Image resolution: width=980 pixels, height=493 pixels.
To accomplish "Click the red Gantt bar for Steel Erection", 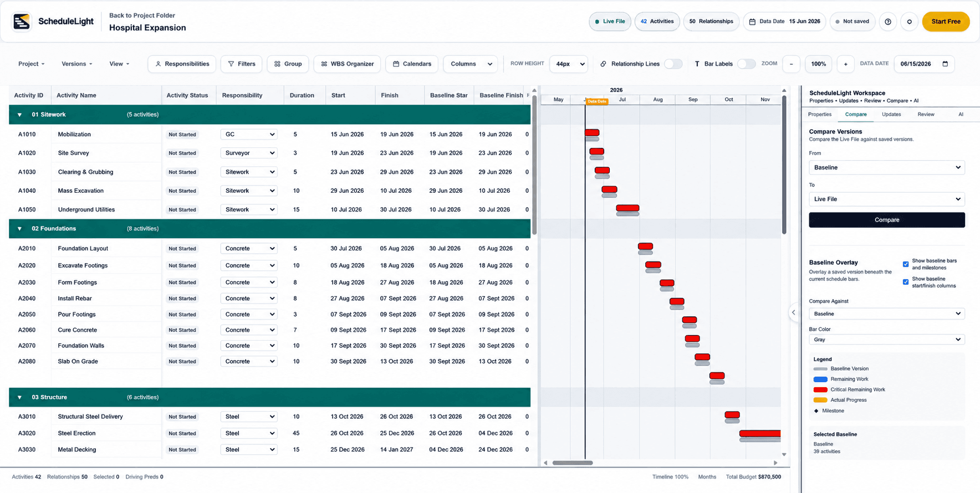I will point(760,433).
